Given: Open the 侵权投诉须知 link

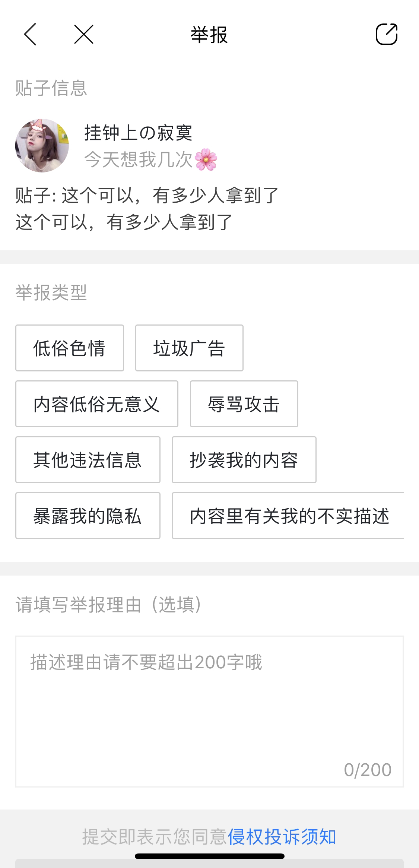Looking at the screenshot, I should click(282, 837).
